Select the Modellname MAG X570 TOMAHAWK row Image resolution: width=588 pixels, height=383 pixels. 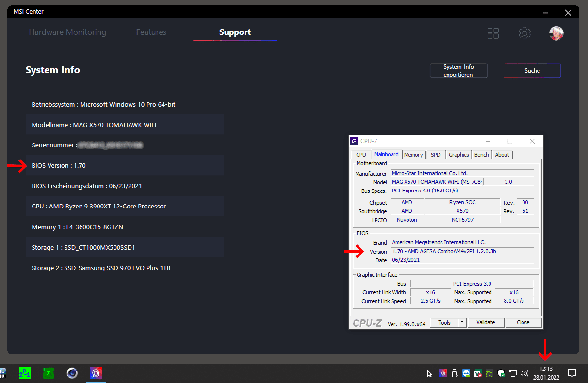point(125,125)
